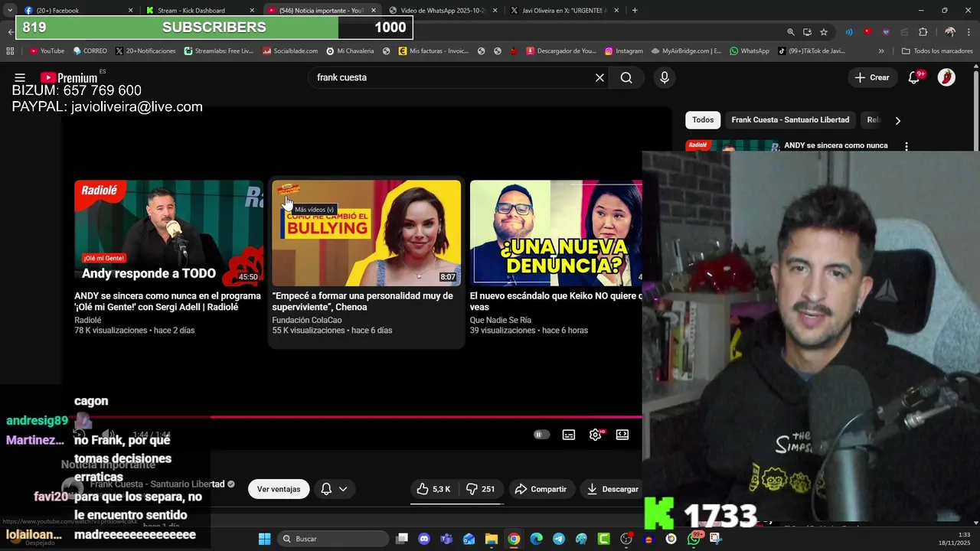Open the CORREO bookmark
The image size is (980, 551).
(90, 51)
